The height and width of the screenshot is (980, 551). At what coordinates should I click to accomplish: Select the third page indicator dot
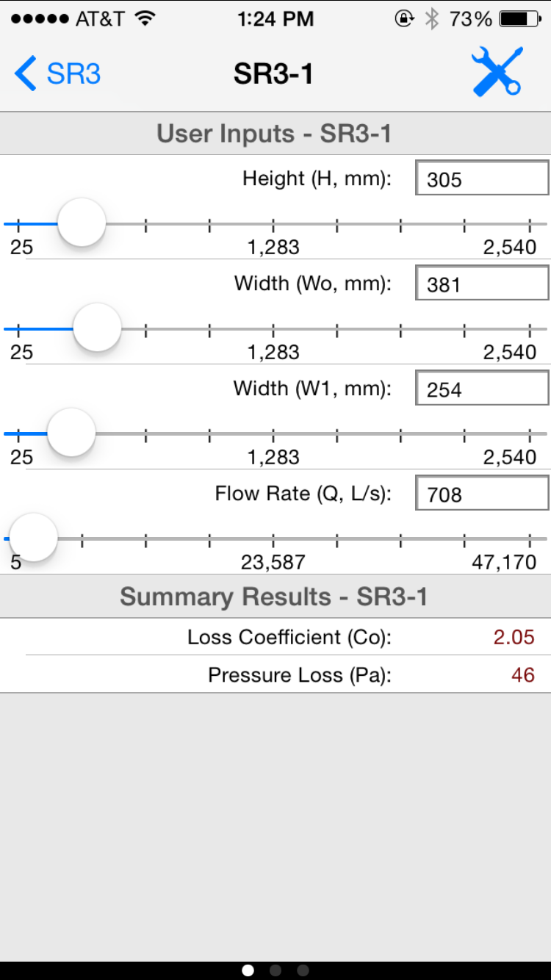[x=303, y=970]
